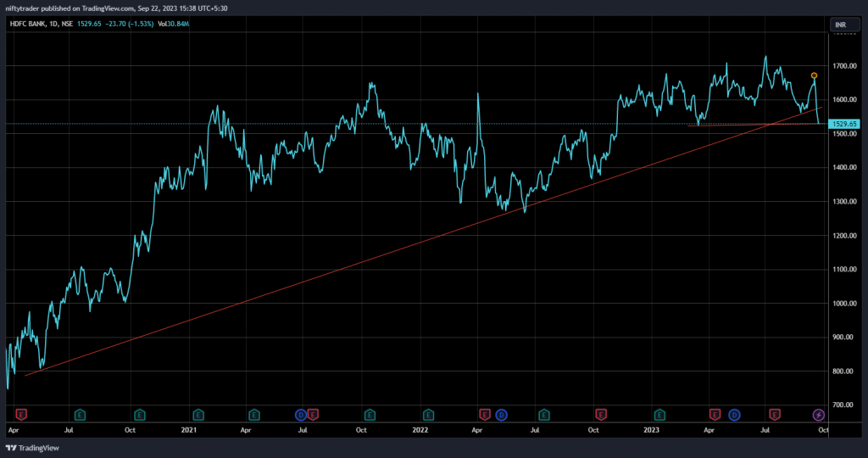Open the green earnings marker above the 2021 label
Image resolution: width=868 pixels, height=458 pixels.
coord(198,414)
